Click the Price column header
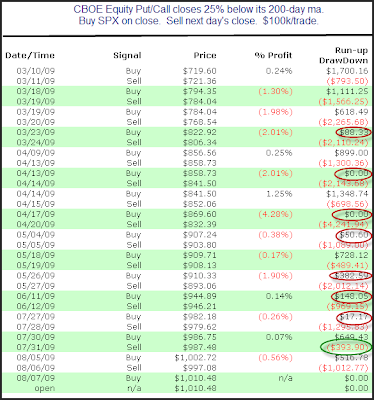This screenshot has height=400, width=374. click(x=205, y=55)
